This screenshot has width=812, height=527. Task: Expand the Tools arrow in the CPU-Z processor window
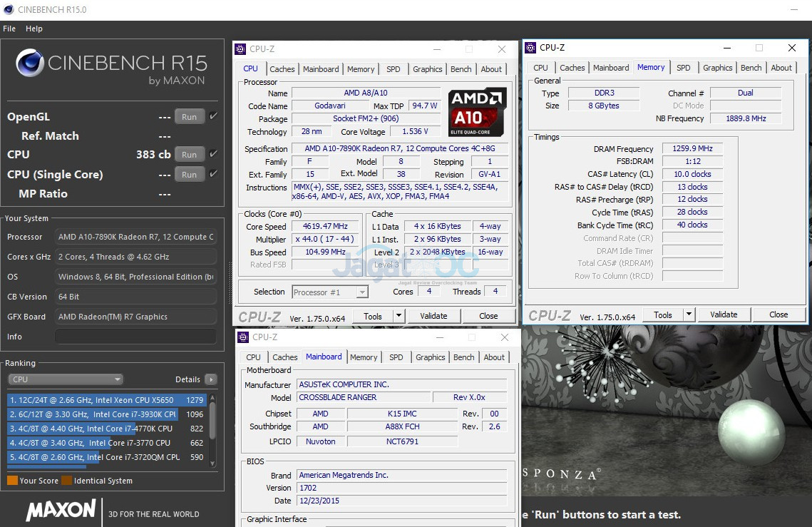[x=399, y=316]
